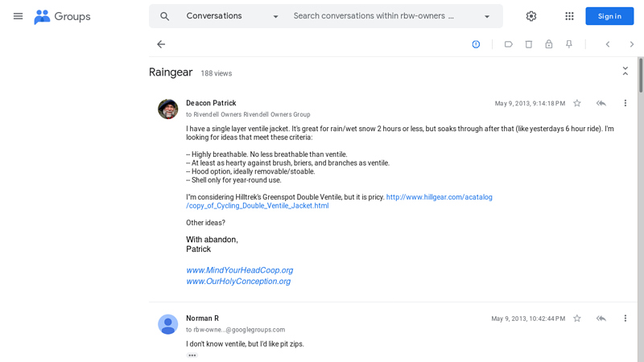The height and width of the screenshot is (362, 644).
Task: Reply all to Deacon Patrick's message
Action: click(x=601, y=103)
